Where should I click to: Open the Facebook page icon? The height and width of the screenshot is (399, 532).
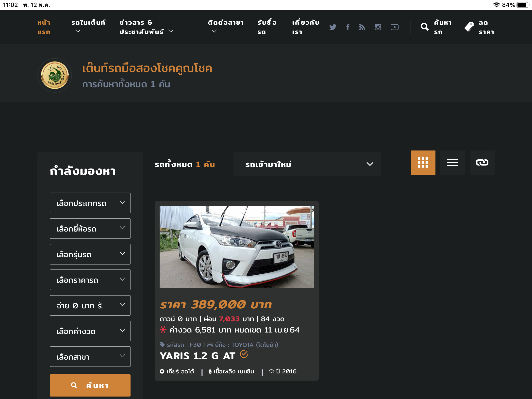(x=348, y=27)
